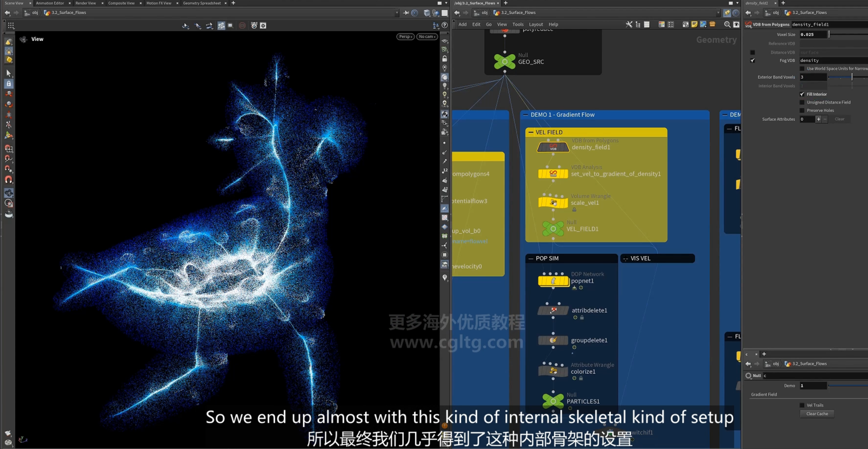Click the sticky note icon in network toolbar

tap(694, 24)
